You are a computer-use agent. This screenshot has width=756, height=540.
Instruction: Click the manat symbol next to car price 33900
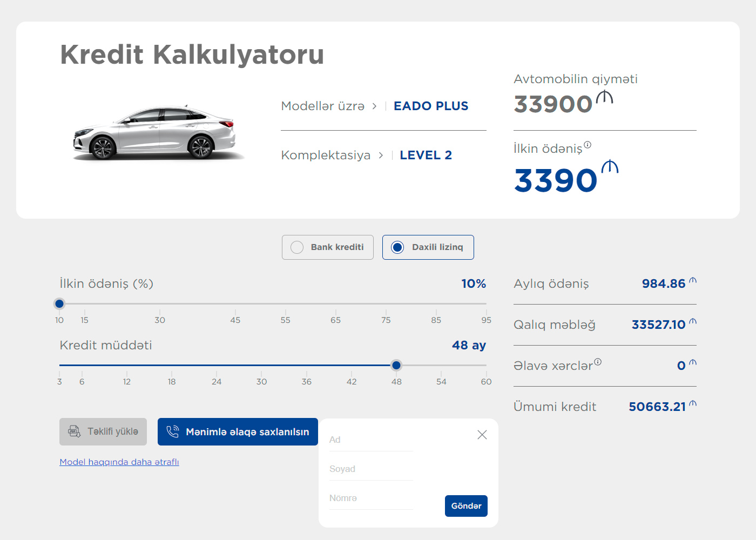(604, 97)
